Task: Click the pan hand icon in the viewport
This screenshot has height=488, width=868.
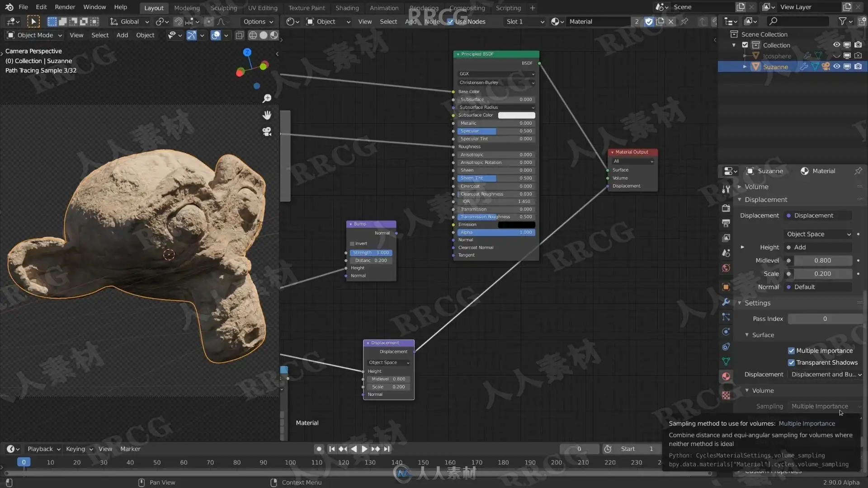Action: pos(267,115)
